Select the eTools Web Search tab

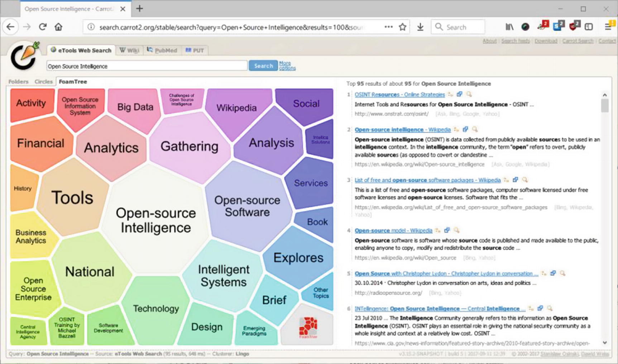pyautogui.click(x=81, y=50)
